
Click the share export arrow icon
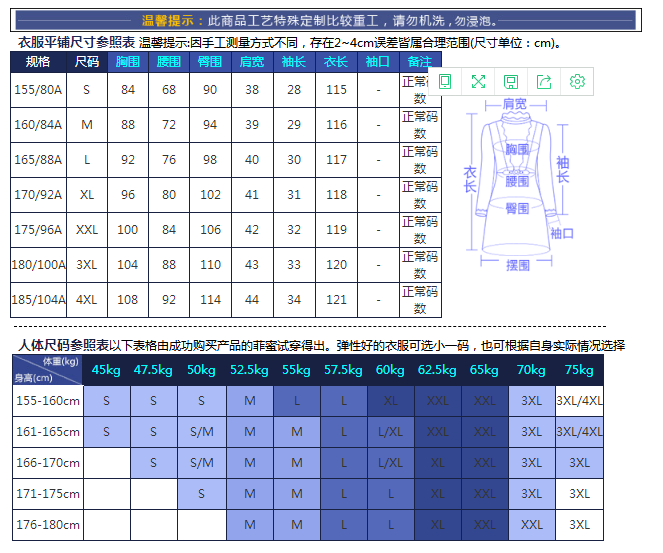pyautogui.click(x=544, y=82)
